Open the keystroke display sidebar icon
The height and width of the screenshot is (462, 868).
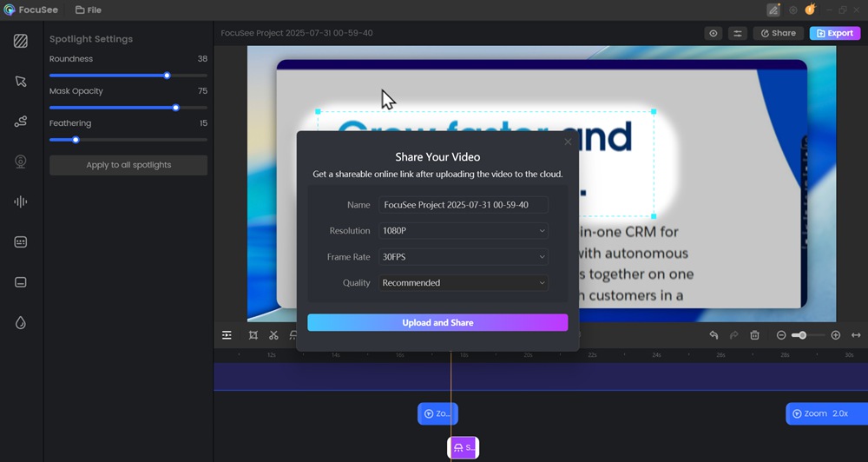(21, 242)
